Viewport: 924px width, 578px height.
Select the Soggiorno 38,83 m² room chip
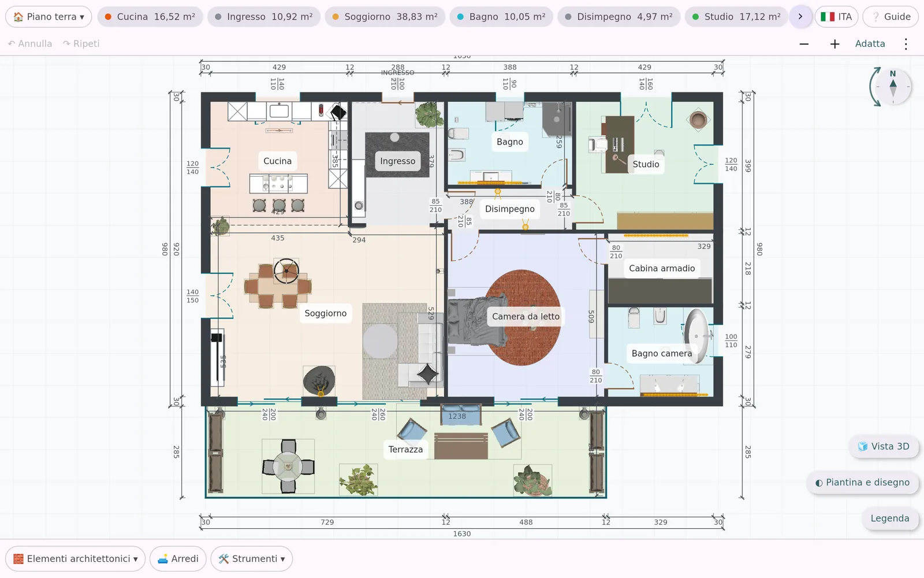[x=385, y=17]
